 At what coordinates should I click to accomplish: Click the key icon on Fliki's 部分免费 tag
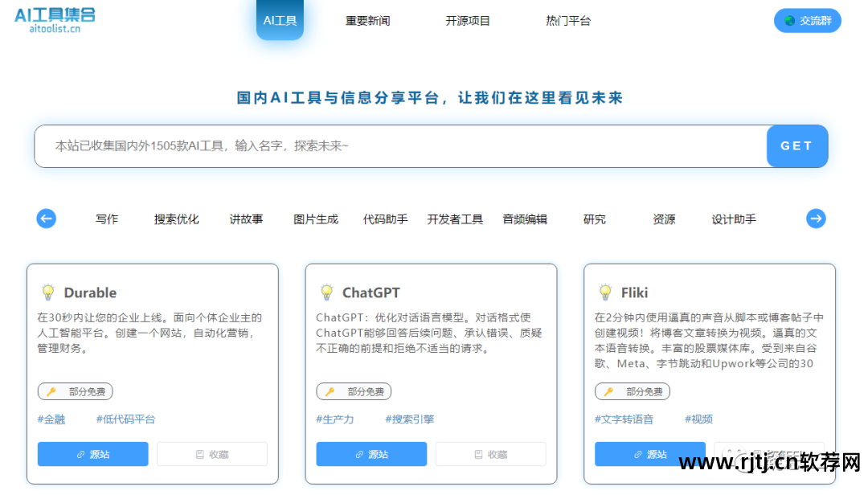(x=608, y=391)
